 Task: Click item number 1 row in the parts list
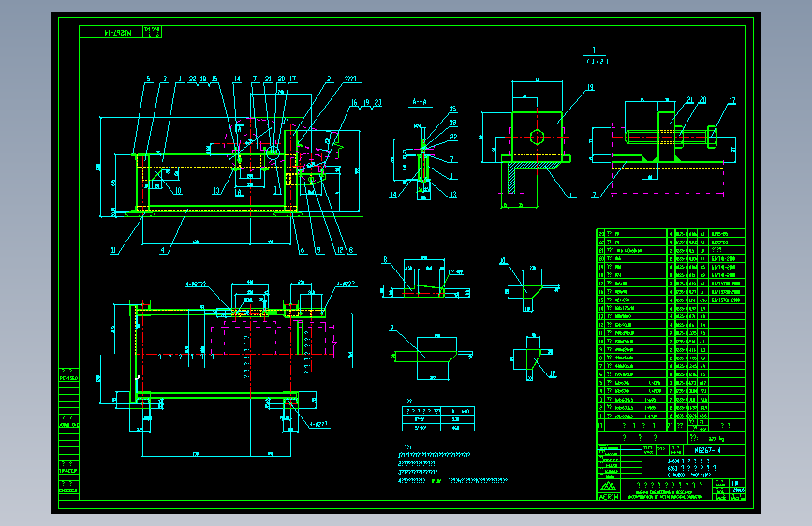pos(671,416)
